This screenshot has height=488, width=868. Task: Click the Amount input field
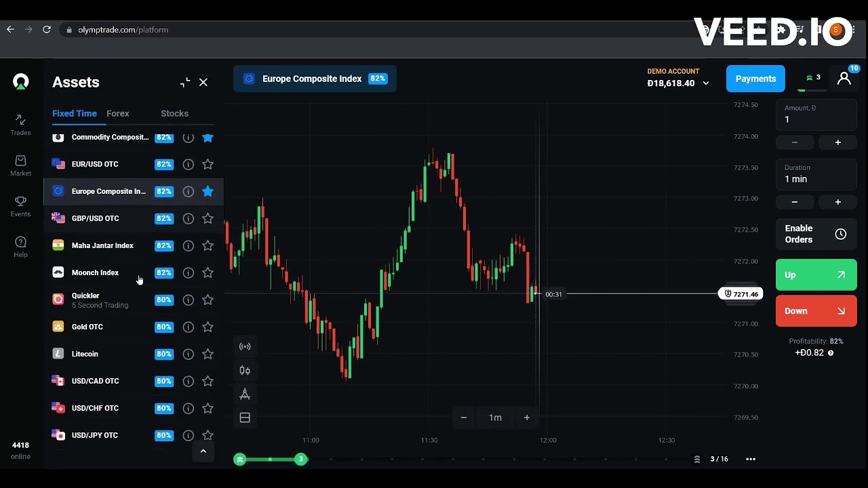pos(816,115)
